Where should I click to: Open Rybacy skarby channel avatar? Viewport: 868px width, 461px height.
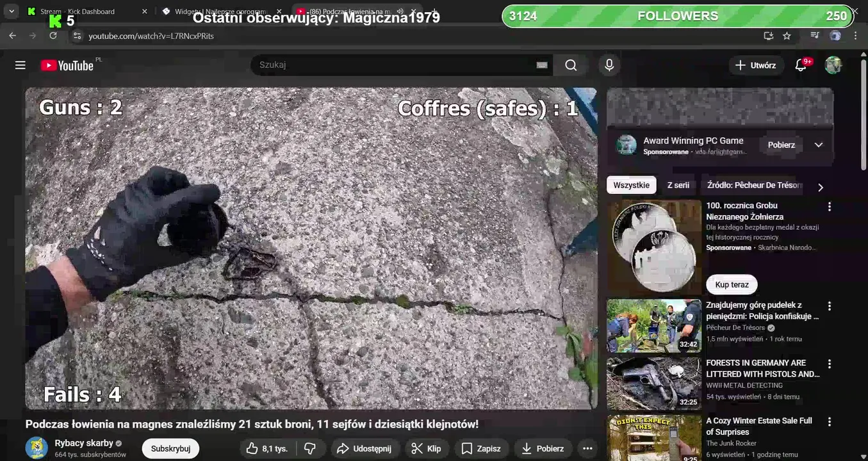[x=37, y=448]
